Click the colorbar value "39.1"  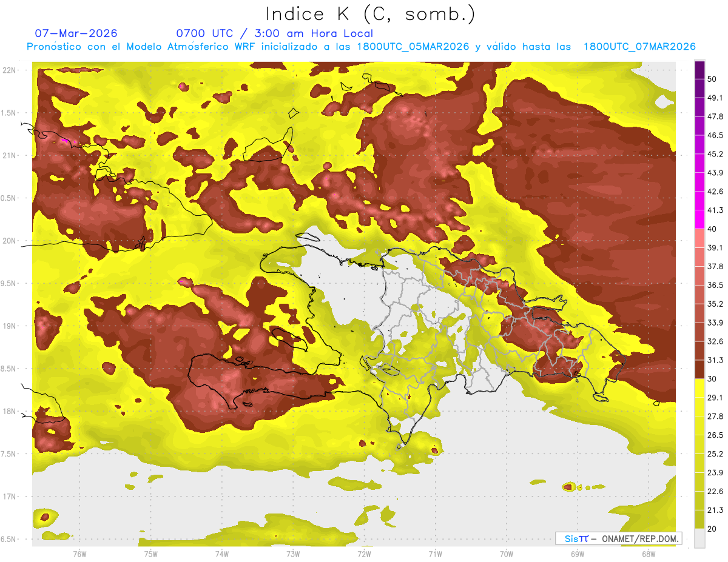715,247
